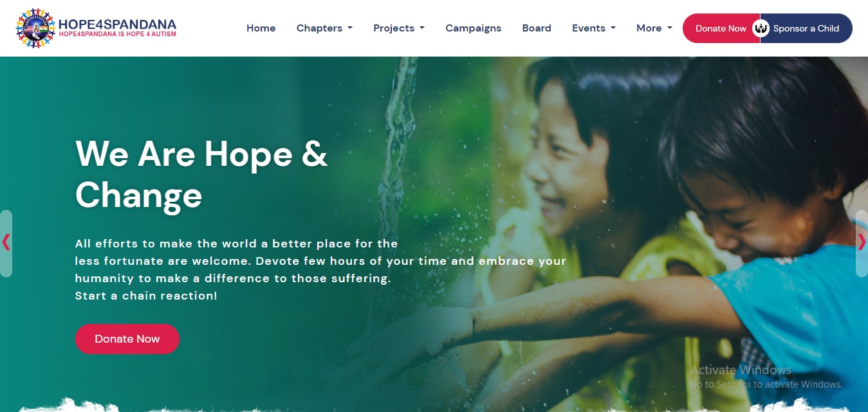Open the Board page

[537, 28]
